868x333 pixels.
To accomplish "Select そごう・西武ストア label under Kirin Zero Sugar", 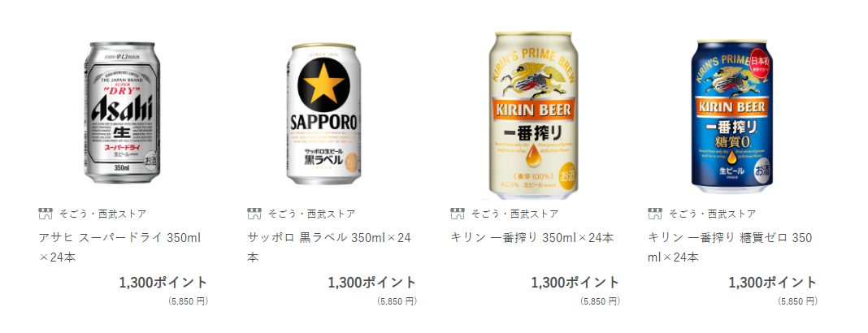I will click(712, 214).
